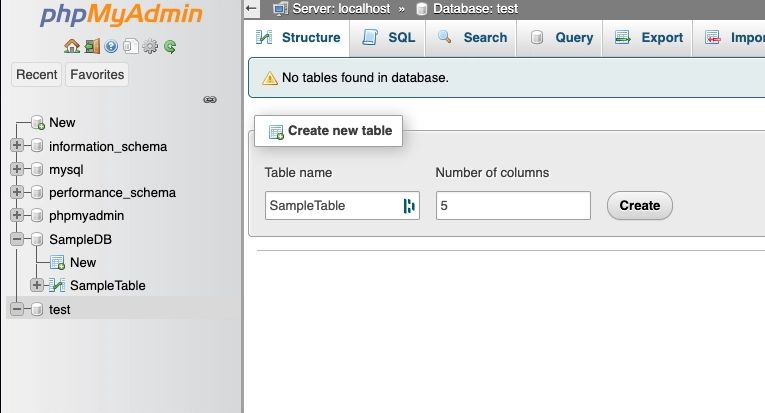Click the top-level New database entry
The height and width of the screenshot is (413, 765).
[x=62, y=122]
